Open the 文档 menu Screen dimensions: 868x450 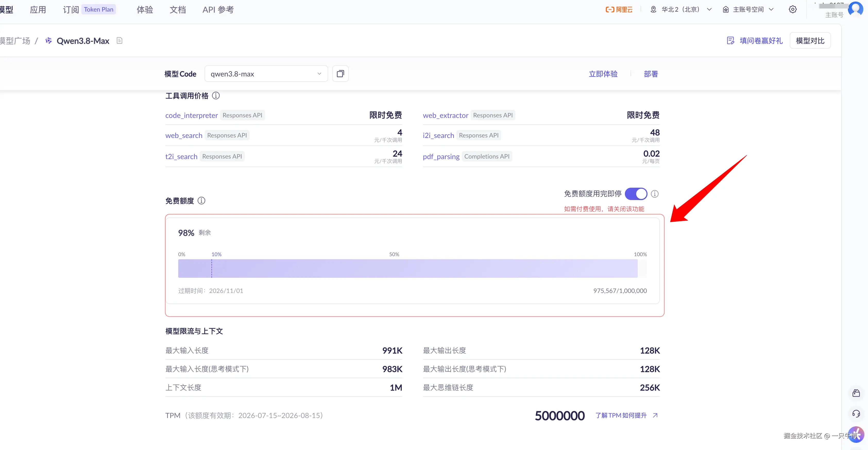[x=177, y=10]
